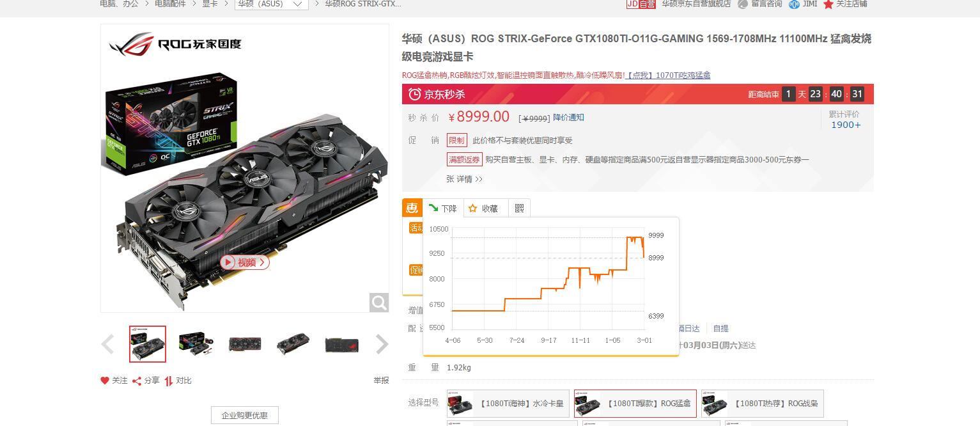Click the 关注 heart icon below gallery
The width and height of the screenshot is (980, 426).
coord(105,381)
